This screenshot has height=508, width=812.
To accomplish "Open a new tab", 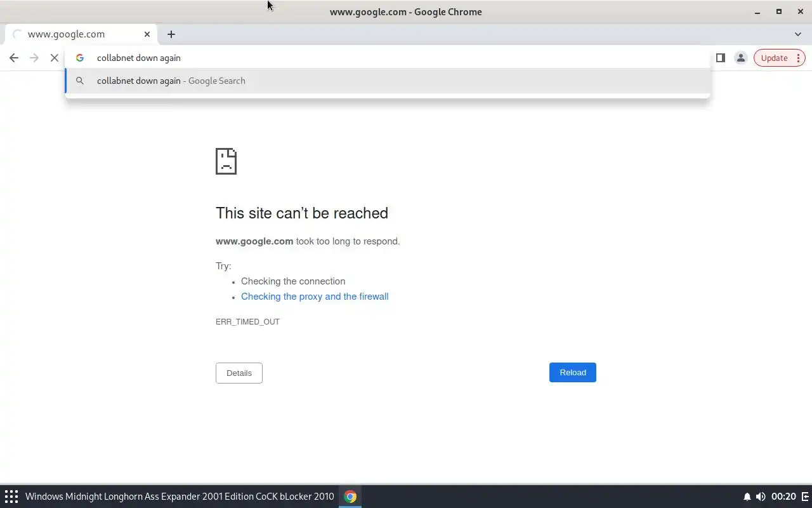I will 171,34.
